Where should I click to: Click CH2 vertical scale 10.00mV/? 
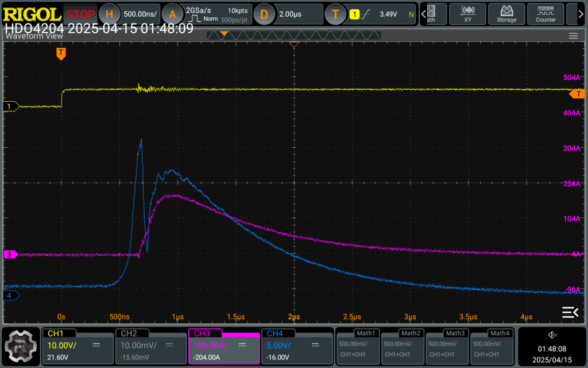point(138,345)
